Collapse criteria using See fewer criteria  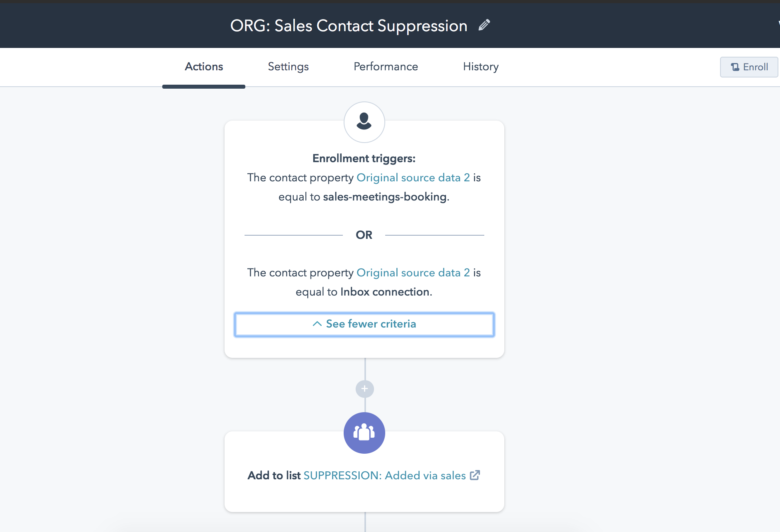[x=364, y=324]
